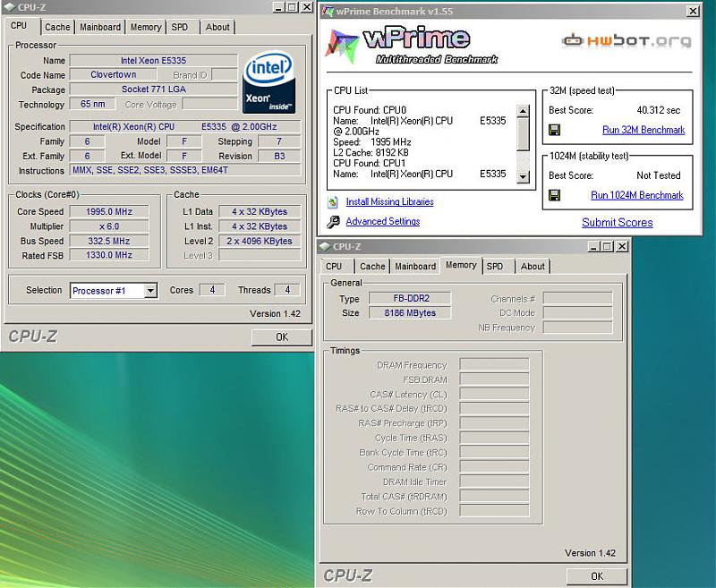Click the FB-DDR2 memory type field
This screenshot has width=716, height=588.
click(410, 299)
